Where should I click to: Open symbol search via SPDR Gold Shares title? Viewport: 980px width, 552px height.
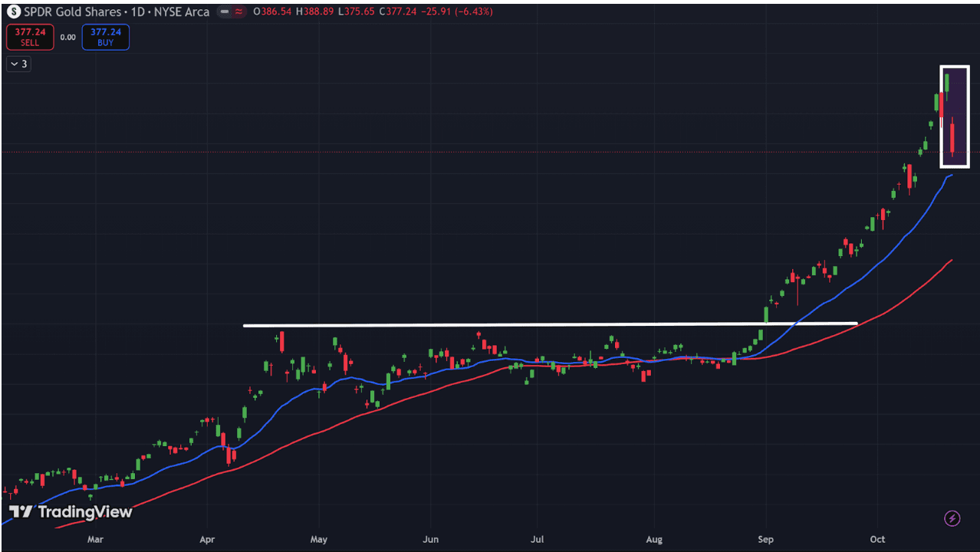point(72,12)
